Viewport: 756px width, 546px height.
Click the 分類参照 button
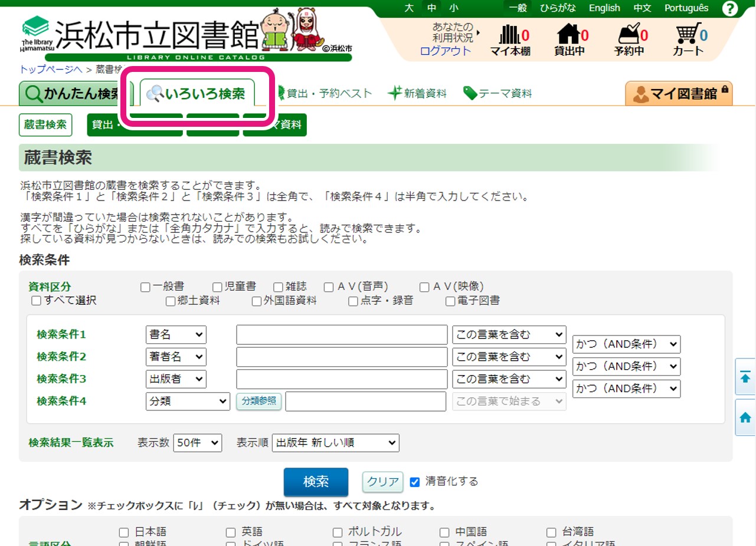coord(259,402)
